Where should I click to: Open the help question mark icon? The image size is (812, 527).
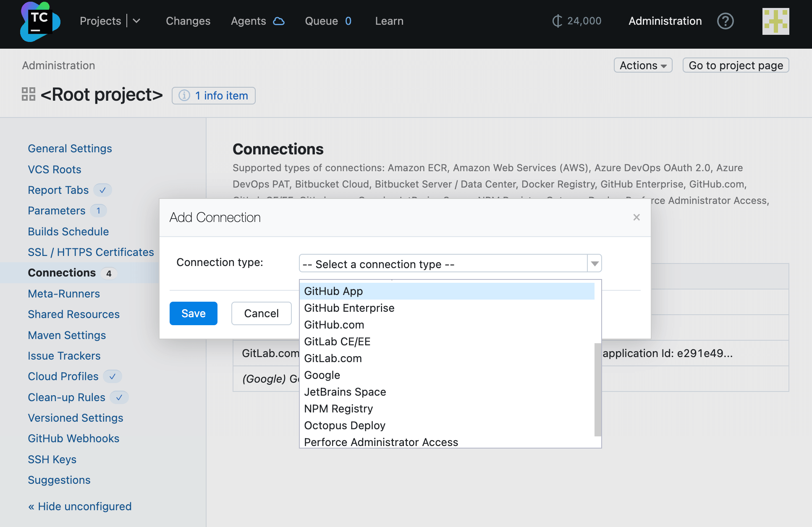pyautogui.click(x=725, y=21)
